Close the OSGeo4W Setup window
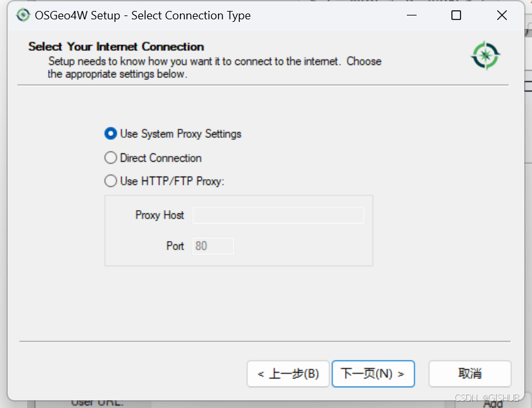 502,15
